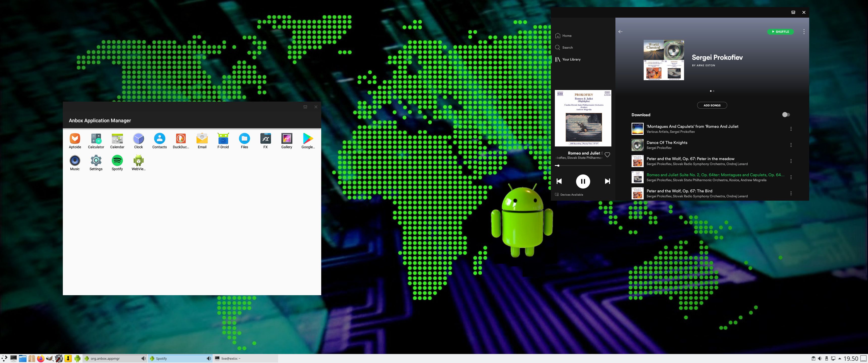Expand hidden system tray icons arrow
The height and width of the screenshot is (363, 868).
(840, 359)
